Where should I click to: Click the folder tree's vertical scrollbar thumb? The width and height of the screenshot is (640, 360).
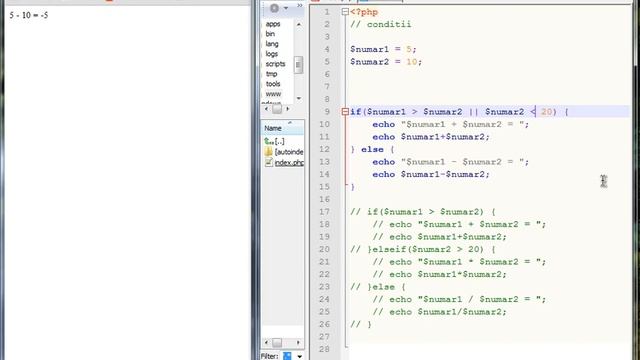point(298,64)
